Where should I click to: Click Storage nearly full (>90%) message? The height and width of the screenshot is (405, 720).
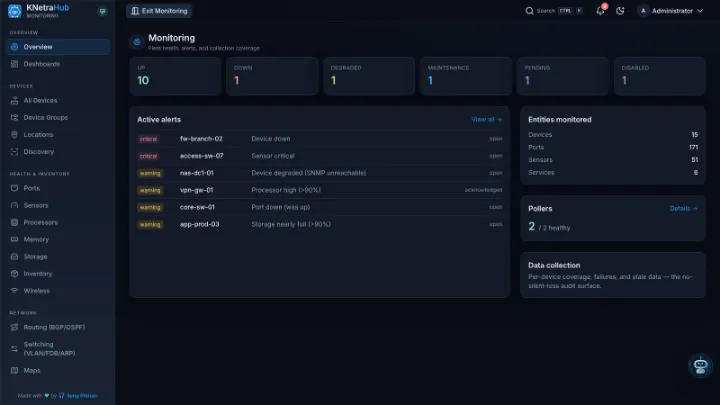click(291, 225)
